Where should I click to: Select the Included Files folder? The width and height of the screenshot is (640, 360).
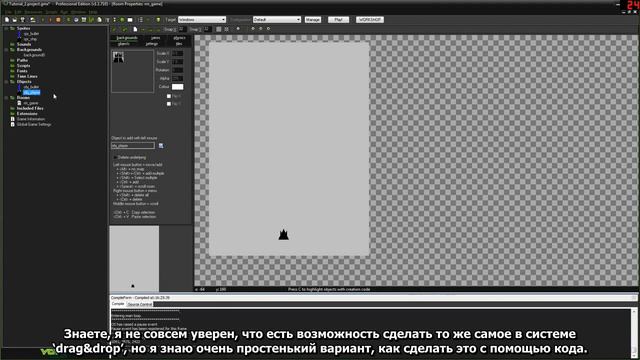[30, 108]
